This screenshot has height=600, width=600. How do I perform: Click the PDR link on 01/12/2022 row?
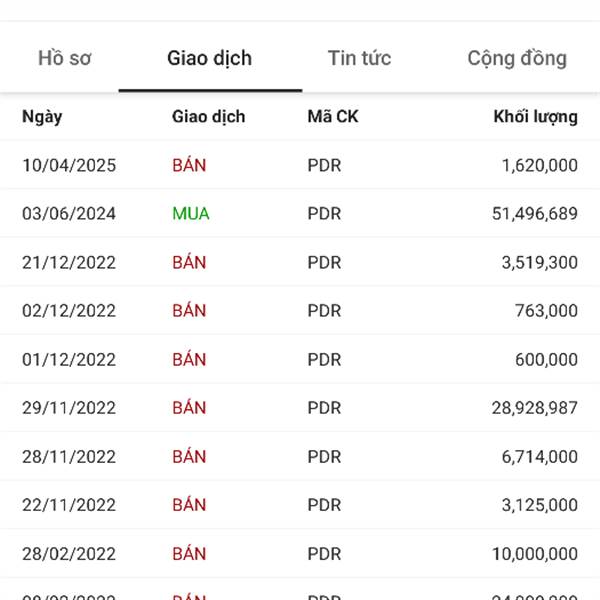(324, 360)
